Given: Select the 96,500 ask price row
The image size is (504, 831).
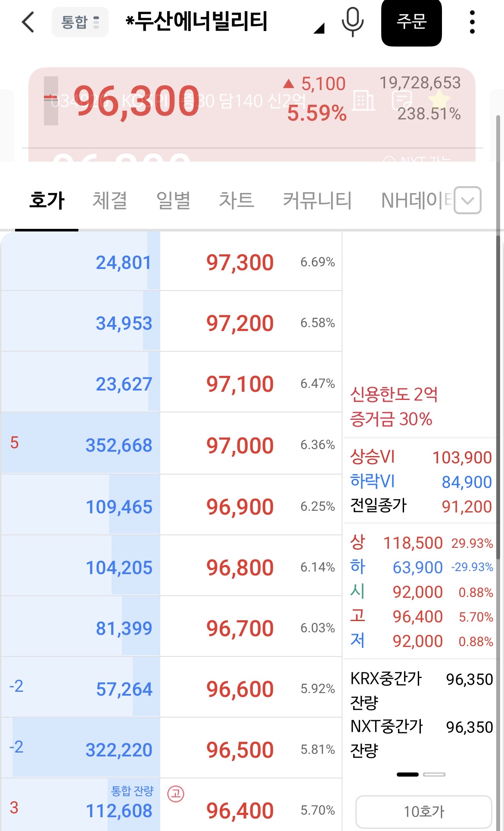Looking at the screenshot, I should click(171, 748).
